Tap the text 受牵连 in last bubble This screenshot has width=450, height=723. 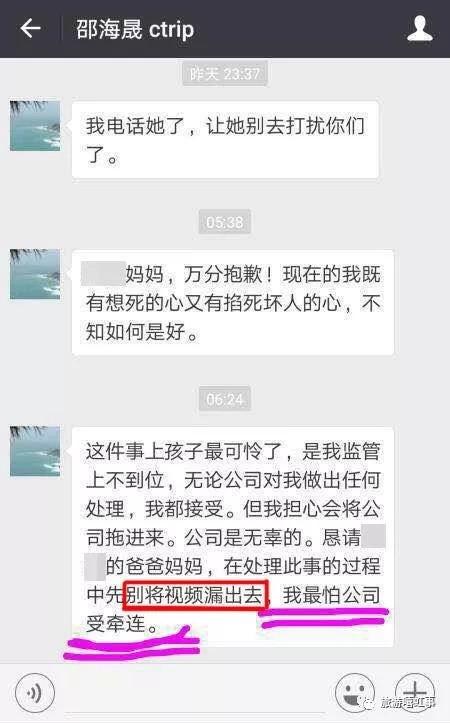(x=116, y=624)
